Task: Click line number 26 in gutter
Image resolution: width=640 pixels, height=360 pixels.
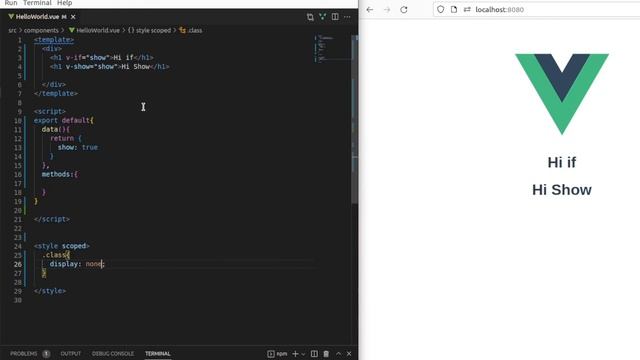Action: coord(18,264)
